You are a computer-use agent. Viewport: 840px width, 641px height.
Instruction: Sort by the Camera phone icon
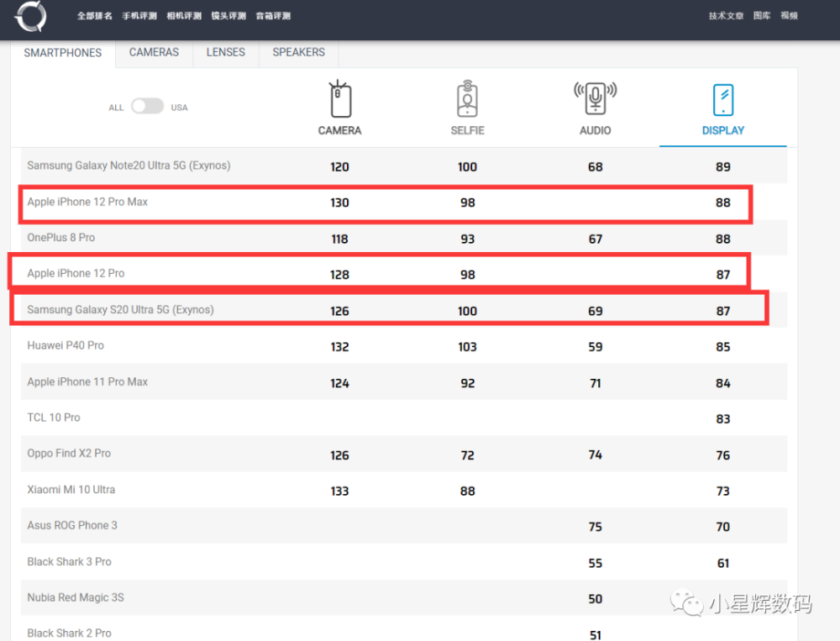click(x=339, y=98)
